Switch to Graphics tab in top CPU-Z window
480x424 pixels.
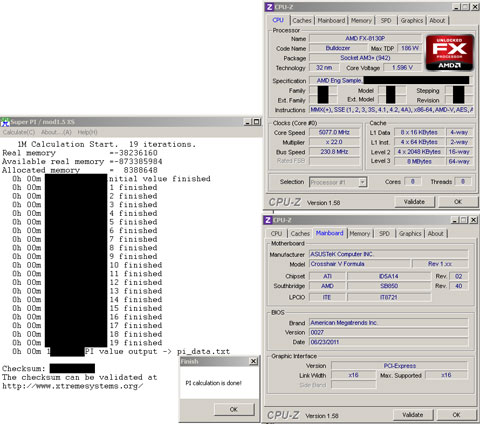pyautogui.click(x=412, y=21)
